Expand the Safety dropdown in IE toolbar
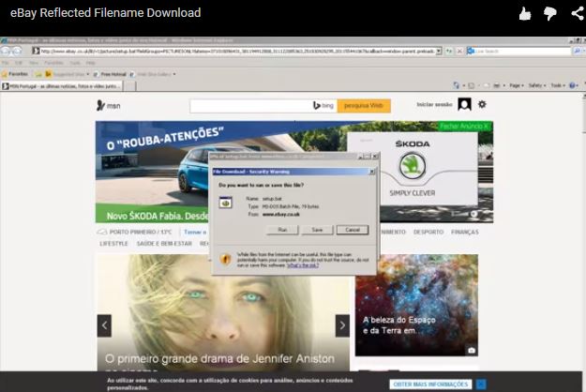 coord(537,85)
